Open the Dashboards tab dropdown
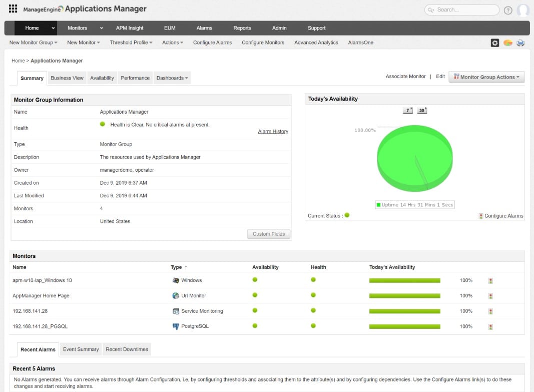The height and width of the screenshot is (392, 534). point(172,78)
